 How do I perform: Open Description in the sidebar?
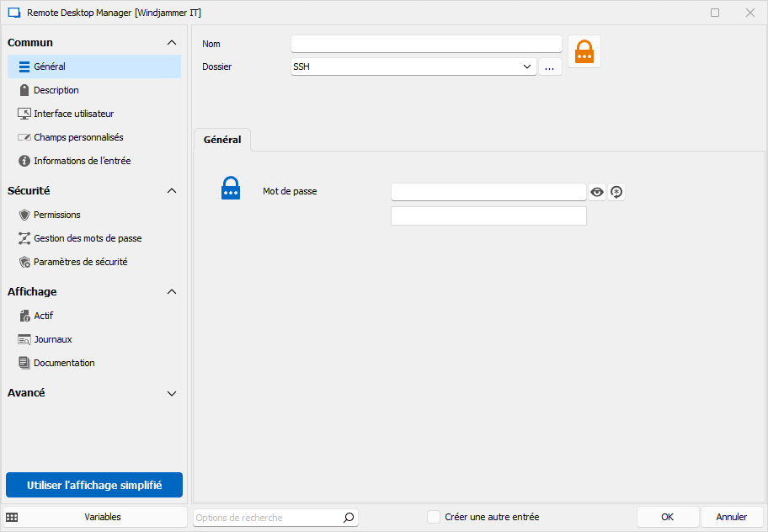(x=56, y=90)
